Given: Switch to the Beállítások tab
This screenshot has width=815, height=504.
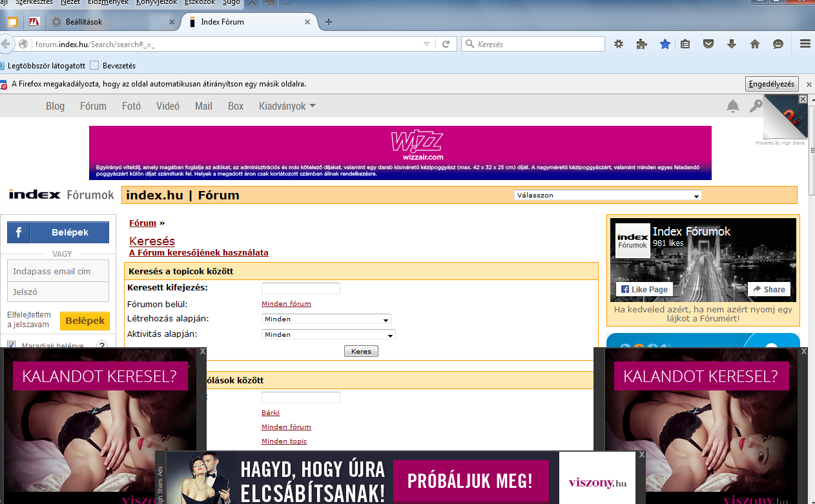Looking at the screenshot, I should 114,22.
